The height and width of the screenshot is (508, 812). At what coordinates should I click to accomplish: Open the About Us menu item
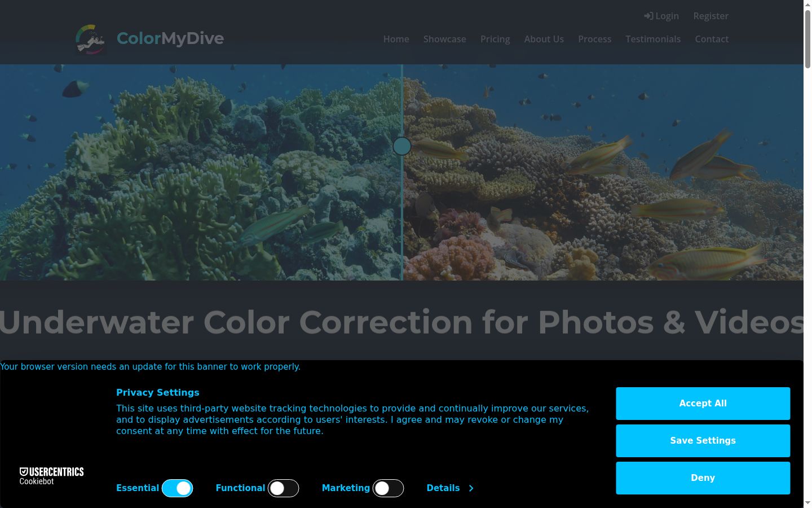pos(544,39)
